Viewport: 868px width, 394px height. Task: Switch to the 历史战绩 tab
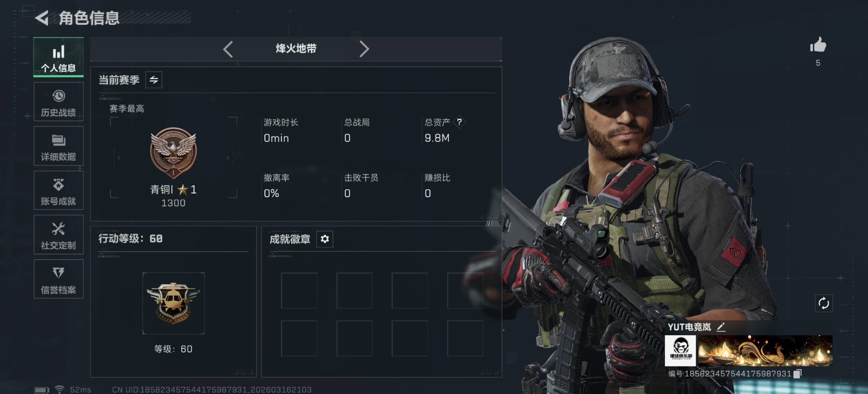point(58,102)
